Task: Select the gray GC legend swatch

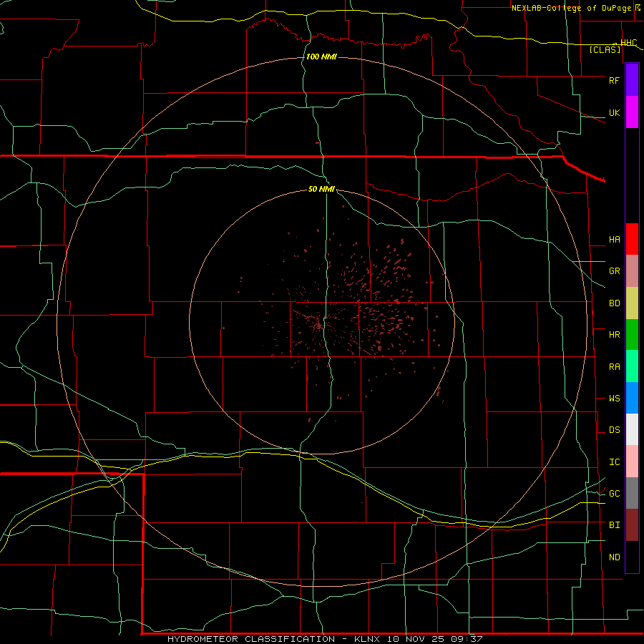Action: [632, 493]
